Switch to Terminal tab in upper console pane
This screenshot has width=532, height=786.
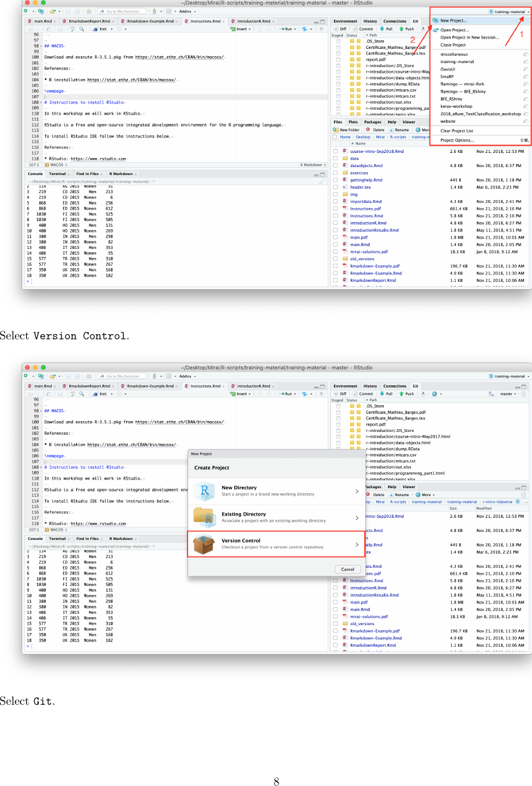[57, 174]
